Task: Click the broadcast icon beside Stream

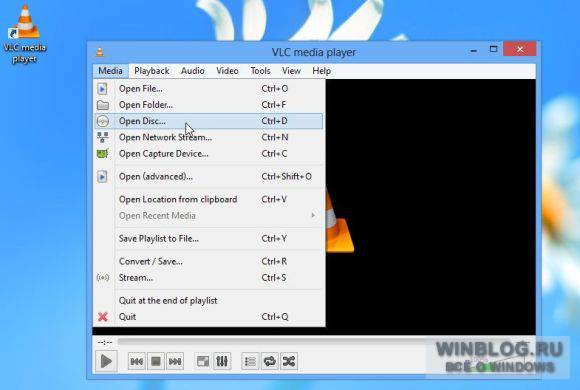Action: coord(103,278)
